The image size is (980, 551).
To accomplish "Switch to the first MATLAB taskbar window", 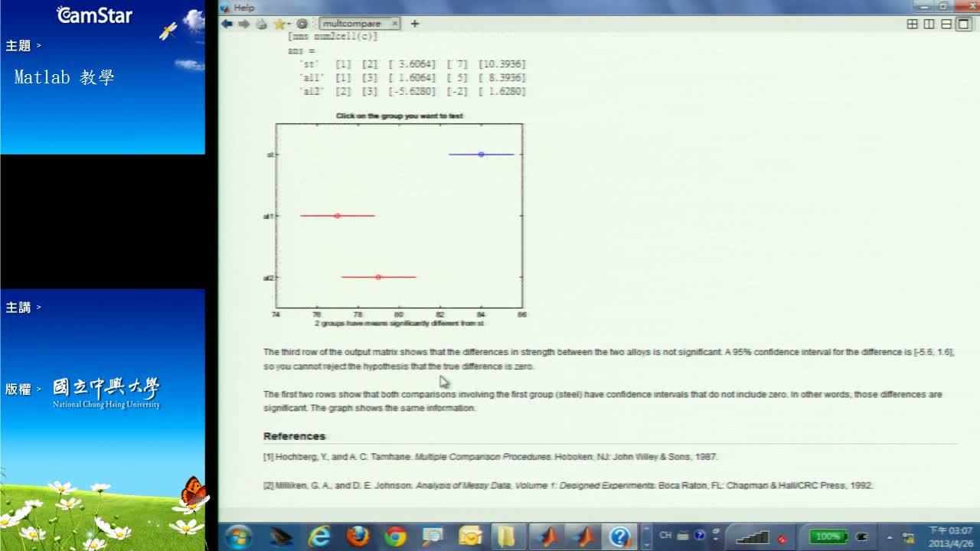I will (547, 536).
